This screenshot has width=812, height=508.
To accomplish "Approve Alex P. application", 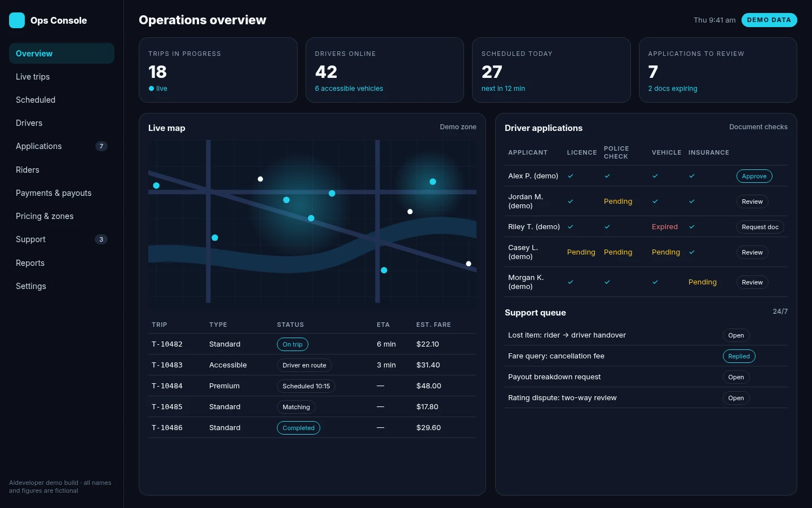I will tap(754, 176).
